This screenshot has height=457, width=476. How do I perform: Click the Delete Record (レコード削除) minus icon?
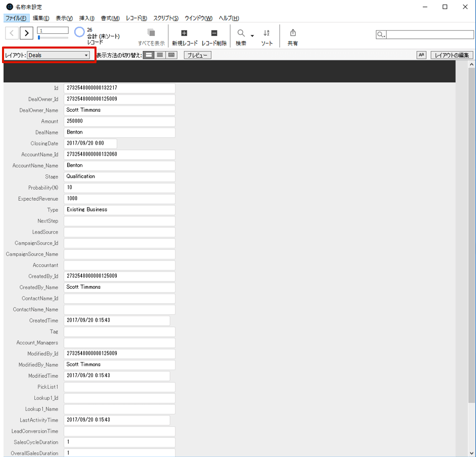tap(214, 33)
